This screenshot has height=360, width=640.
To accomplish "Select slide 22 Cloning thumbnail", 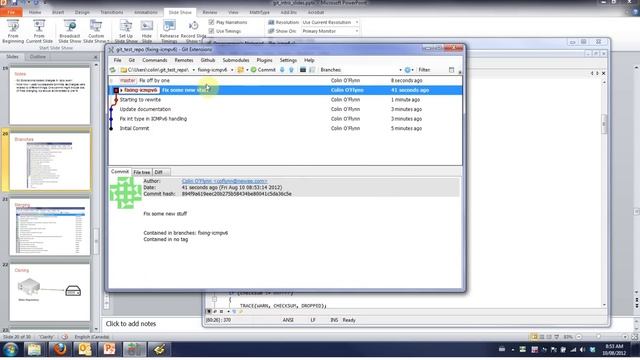I will click(x=50, y=292).
